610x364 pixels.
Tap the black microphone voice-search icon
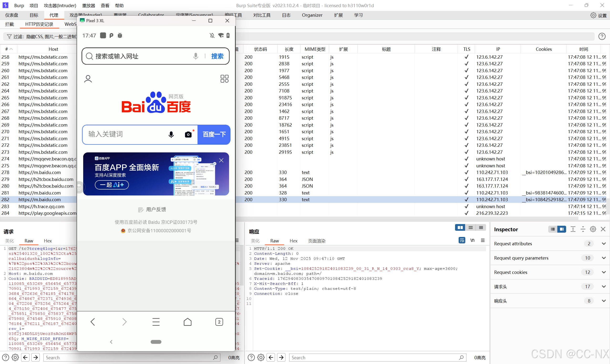pos(171,134)
